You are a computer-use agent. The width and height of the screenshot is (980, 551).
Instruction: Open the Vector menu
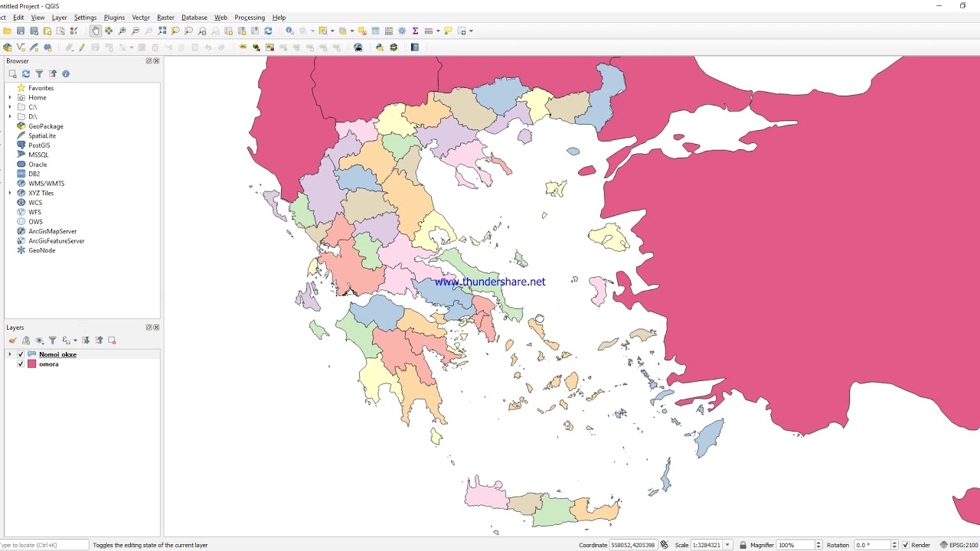[141, 17]
